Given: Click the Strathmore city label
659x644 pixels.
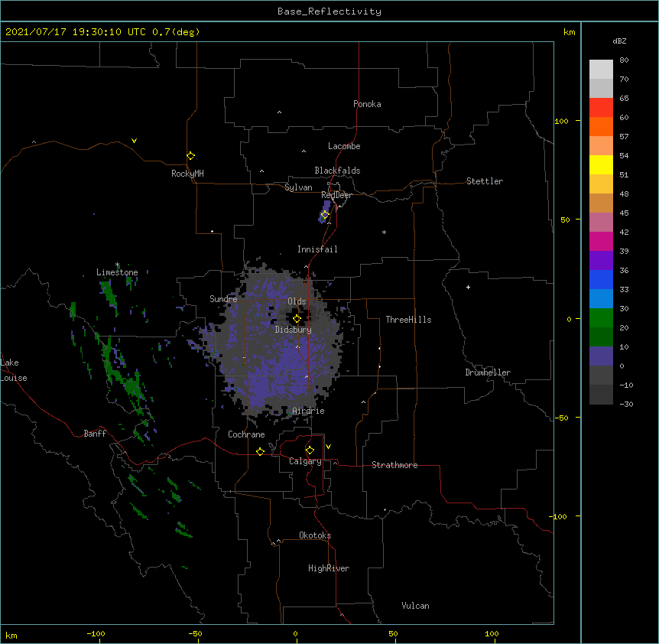Looking at the screenshot, I should pos(394,465).
